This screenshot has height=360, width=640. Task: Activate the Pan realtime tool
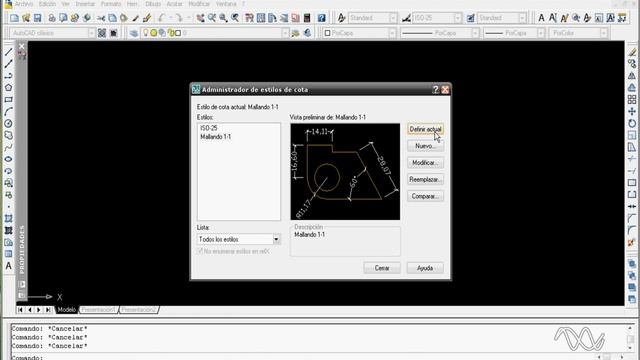tap(200, 18)
